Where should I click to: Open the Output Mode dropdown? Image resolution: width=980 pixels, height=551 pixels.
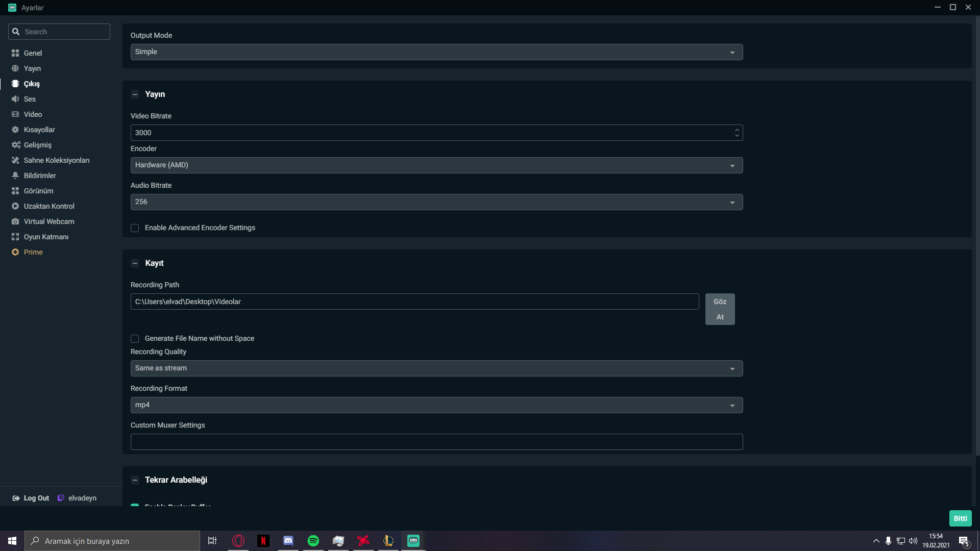pyautogui.click(x=436, y=52)
